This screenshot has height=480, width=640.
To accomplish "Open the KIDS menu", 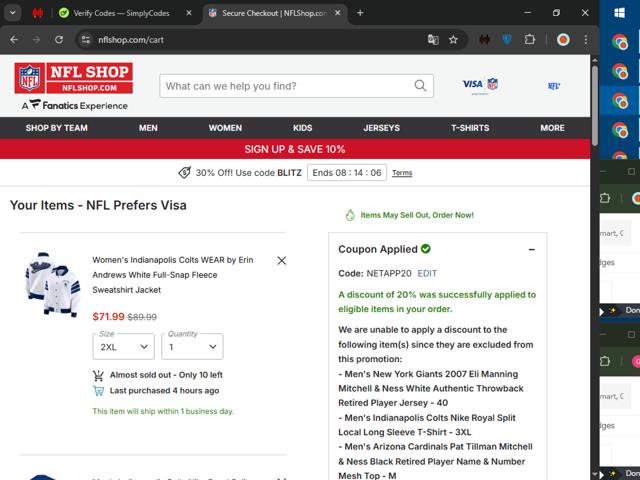I will point(302,128).
